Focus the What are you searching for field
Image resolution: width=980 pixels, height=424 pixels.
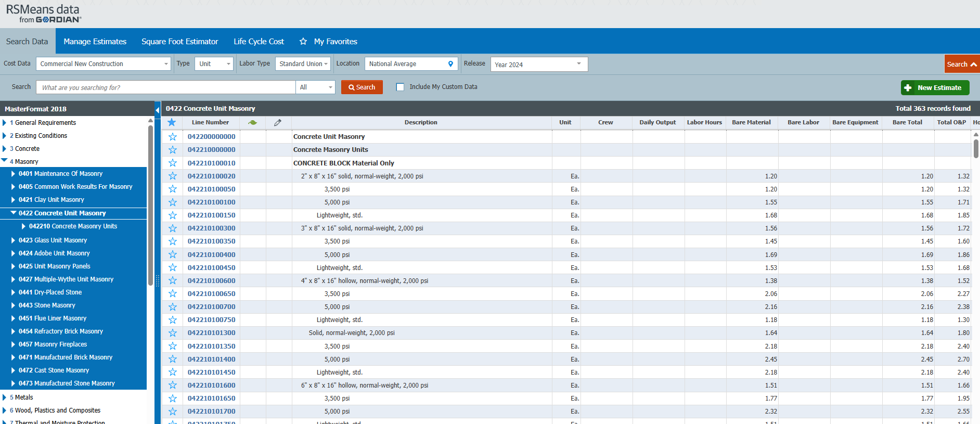[165, 87]
